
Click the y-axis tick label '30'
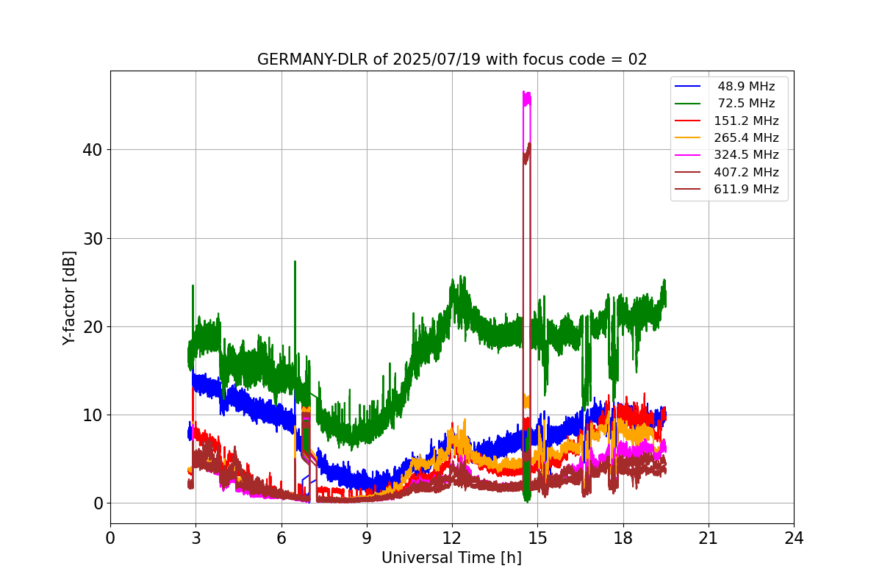94,238
